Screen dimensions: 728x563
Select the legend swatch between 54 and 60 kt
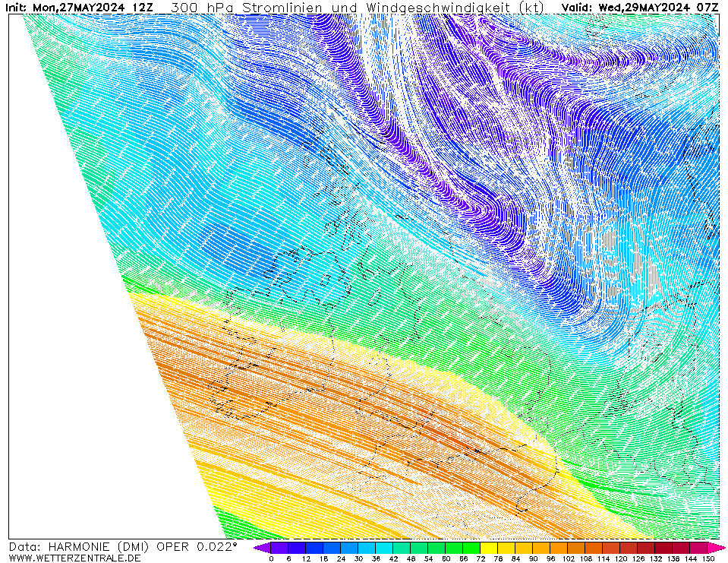[x=437, y=548]
